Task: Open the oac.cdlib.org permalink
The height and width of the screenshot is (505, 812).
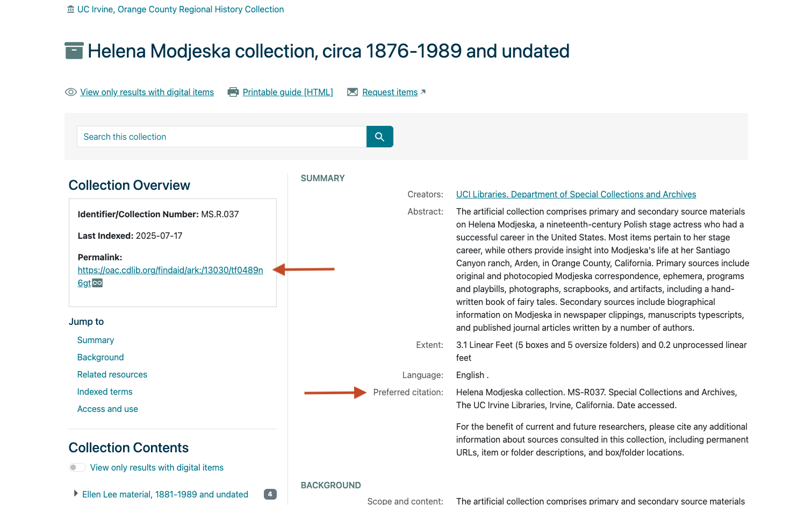Action: tap(170, 270)
